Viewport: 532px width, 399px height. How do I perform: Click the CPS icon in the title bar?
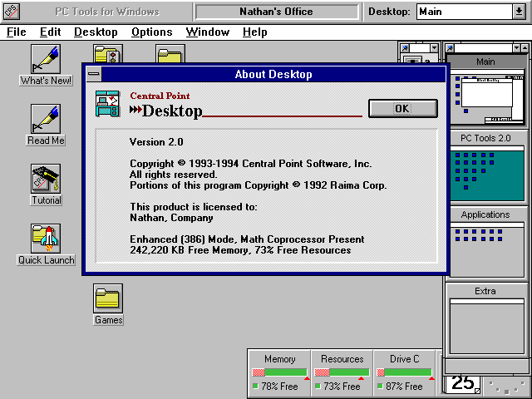click(12, 12)
